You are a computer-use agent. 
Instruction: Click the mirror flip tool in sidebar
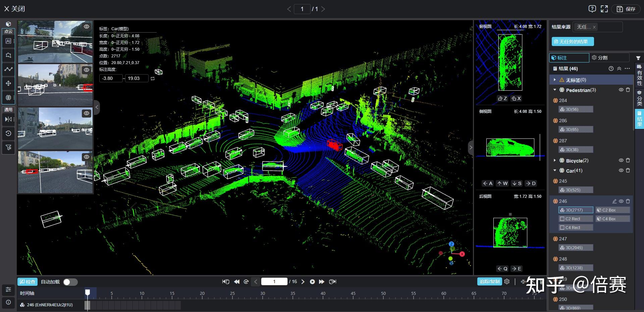[8, 119]
